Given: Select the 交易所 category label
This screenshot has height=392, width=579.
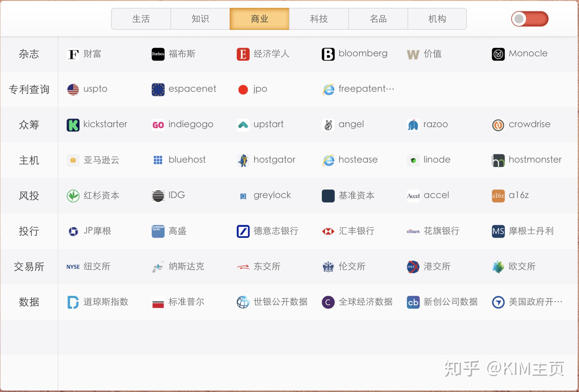Looking at the screenshot, I should click(x=29, y=267).
